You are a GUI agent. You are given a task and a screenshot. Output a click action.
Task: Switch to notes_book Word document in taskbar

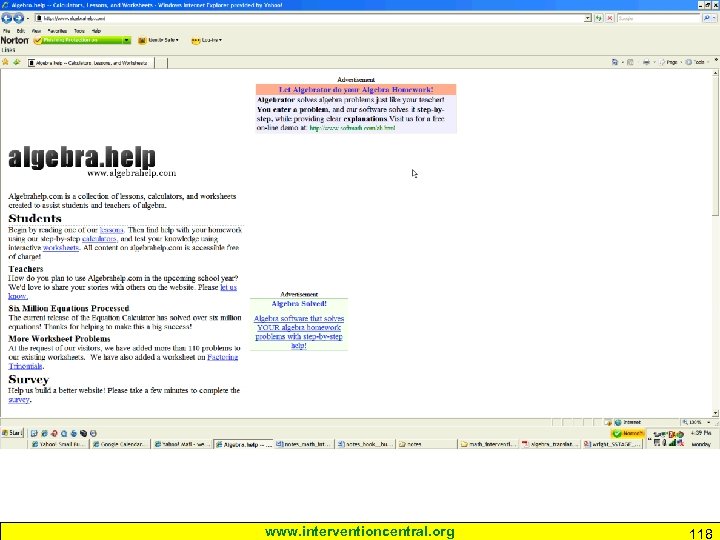366,444
